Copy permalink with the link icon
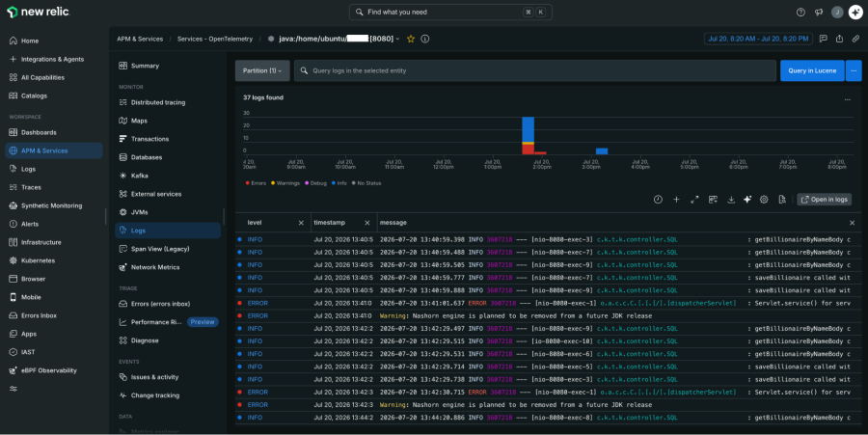The image size is (868, 435). pos(855,39)
